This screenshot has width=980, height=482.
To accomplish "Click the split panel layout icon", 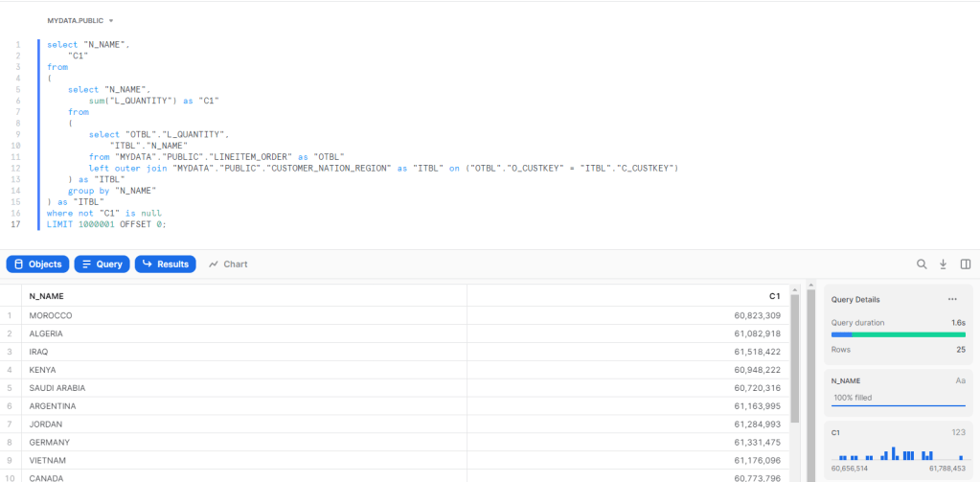I will tap(965, 264).
